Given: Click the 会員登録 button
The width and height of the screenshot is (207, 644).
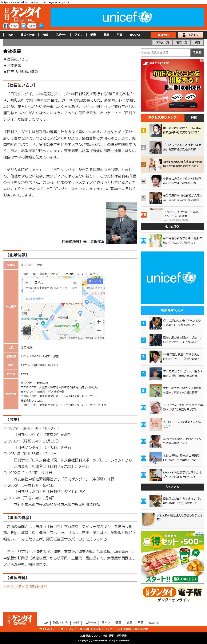Looking at the screenshot, I should point(163,35).
